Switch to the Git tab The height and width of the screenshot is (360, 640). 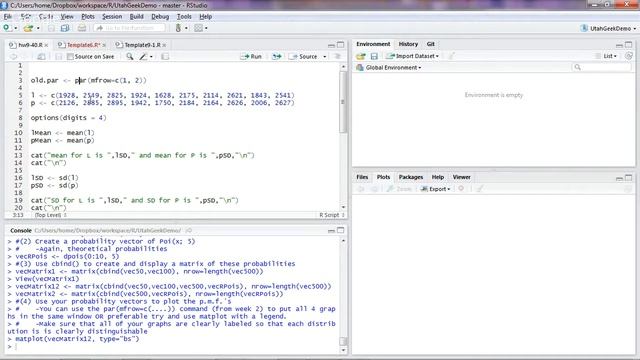coord(431,44)
